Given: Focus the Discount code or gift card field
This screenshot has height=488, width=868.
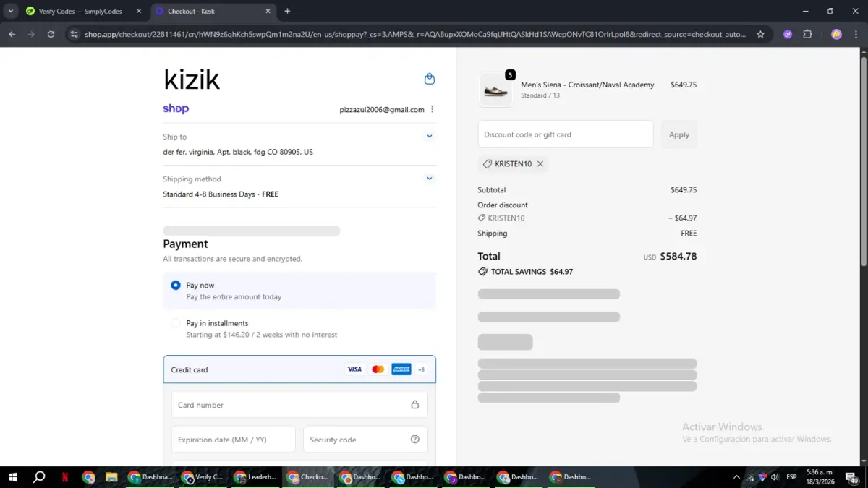Looking at the screenshot, I should pyautogui.click(x=566, y=134).
